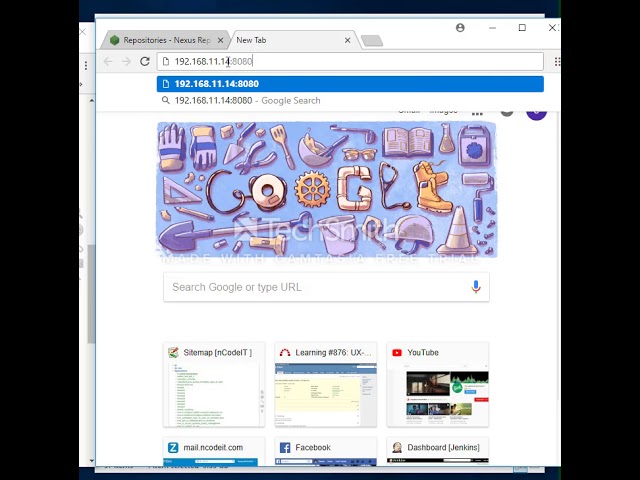640x480 pixels.
Task: Open the Facebook shortcut tile
Action: point(326,451)
